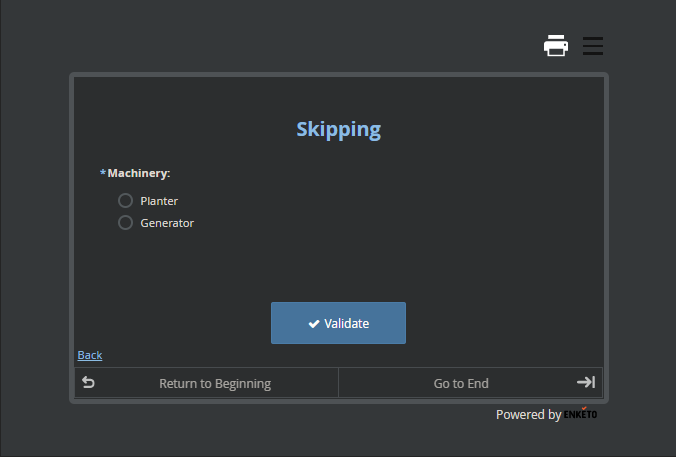Validate the form
Screen dimensions: 676x457
(x=338, y=323)
